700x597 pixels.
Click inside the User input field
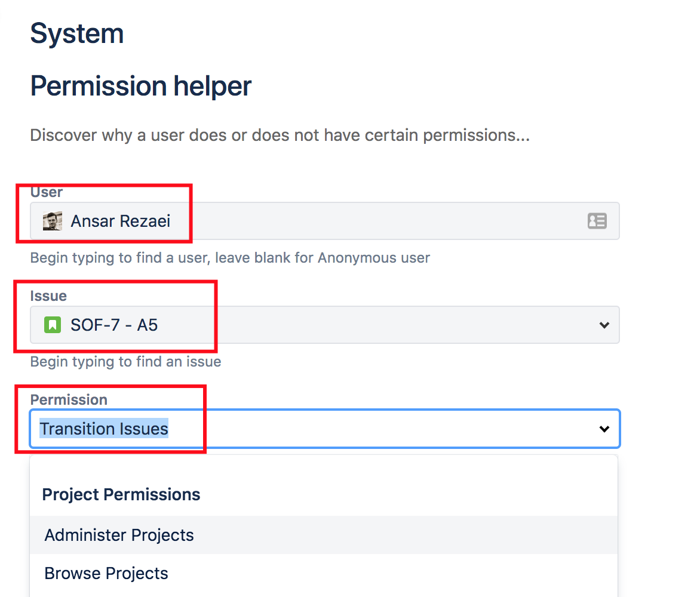[299, 221]
